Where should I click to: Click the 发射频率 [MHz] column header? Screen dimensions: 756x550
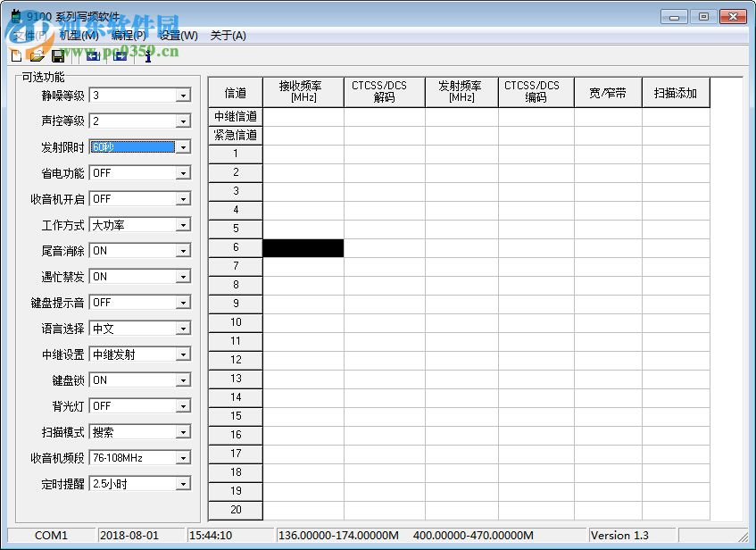click(461, 92)
